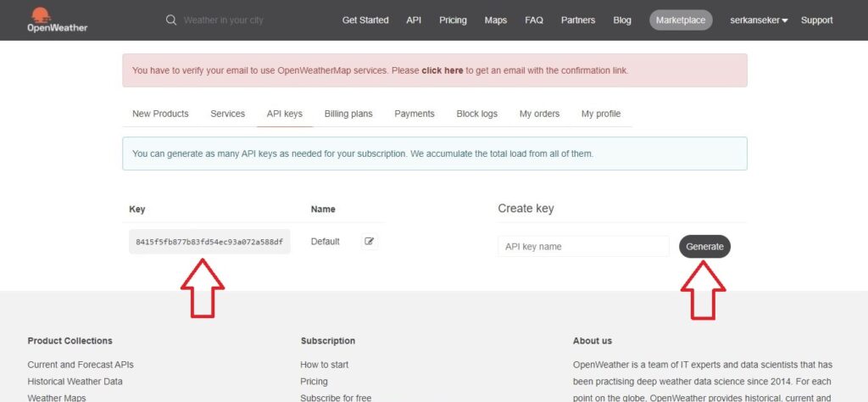The height and width of the screenshot is (402, 868).
Task: Open the Support link in header
Action: tap(816, 20)
